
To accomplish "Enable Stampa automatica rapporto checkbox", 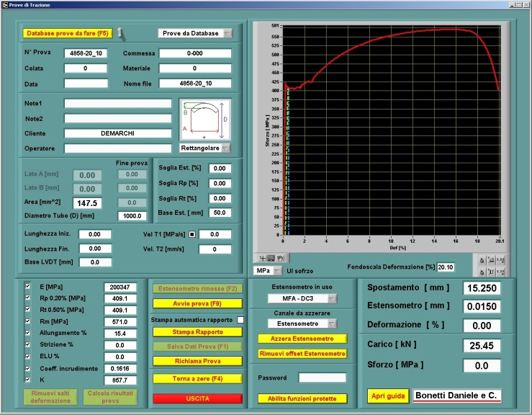I will click(x=241, y=319).
